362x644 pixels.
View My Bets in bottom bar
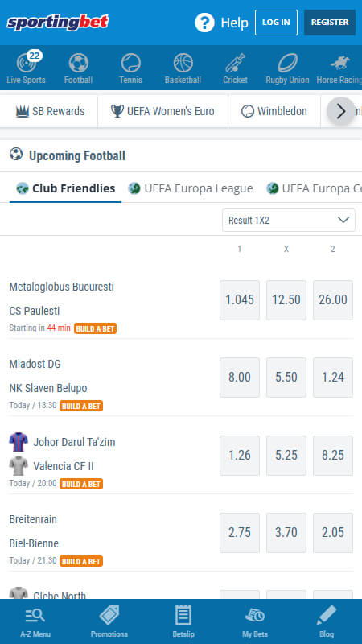(254, 621)
